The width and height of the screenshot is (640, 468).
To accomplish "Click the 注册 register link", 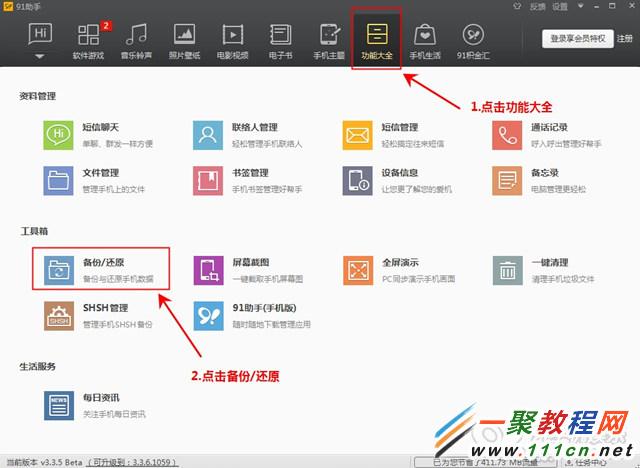I will 624,39.
